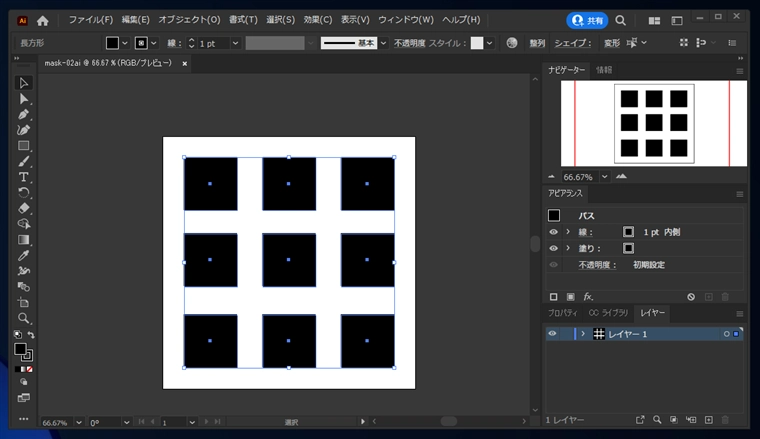
Task: Choose the Eraser tool
Action: (24, 208)
